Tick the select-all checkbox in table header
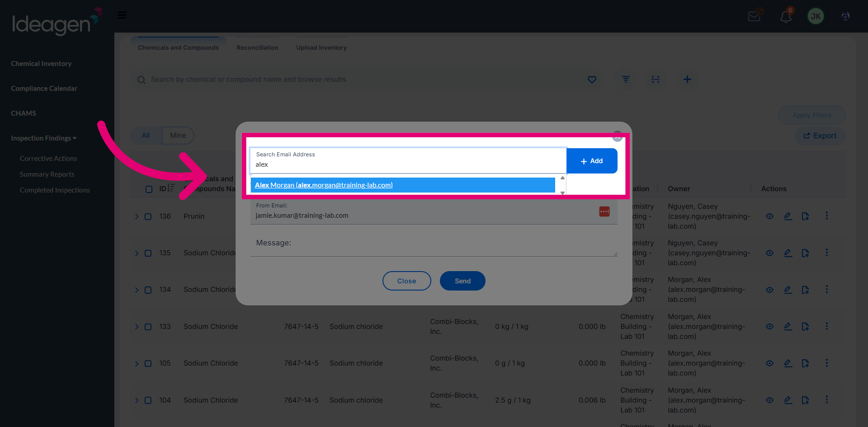 149,189
